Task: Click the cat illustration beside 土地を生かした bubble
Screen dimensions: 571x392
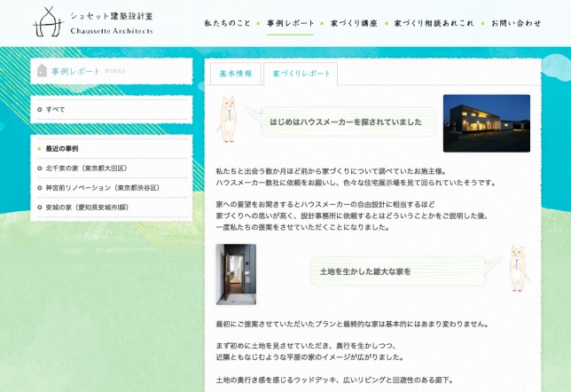Action: coord(519,268)
